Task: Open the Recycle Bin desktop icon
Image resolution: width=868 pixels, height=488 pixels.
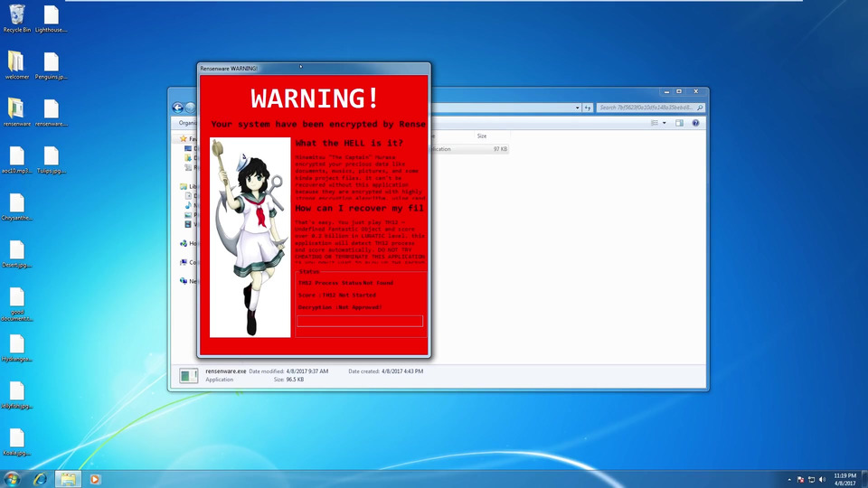Action: click(x=16, y=18)
